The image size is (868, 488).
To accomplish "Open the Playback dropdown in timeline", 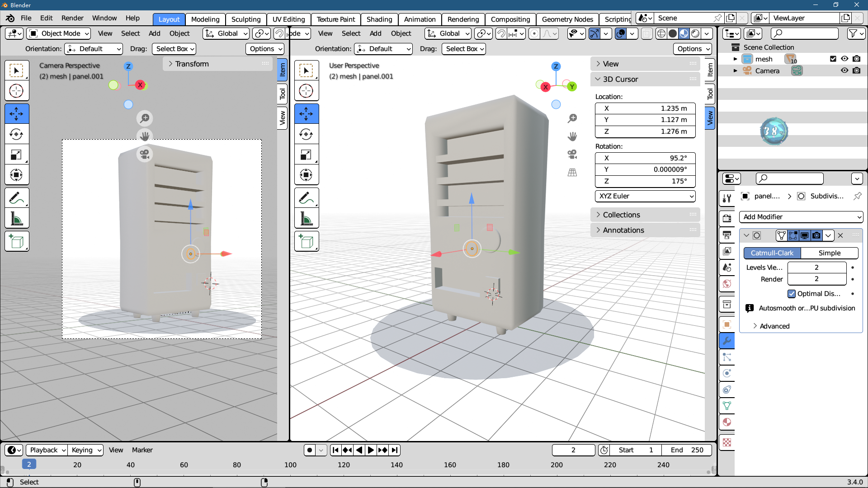I will coord(47,450).
